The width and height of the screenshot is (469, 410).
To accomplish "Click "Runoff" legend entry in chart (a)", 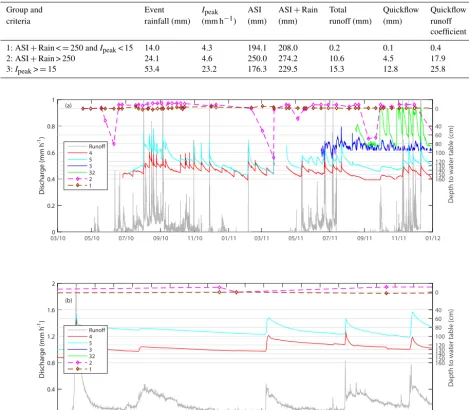I will [x=97, y=146].
